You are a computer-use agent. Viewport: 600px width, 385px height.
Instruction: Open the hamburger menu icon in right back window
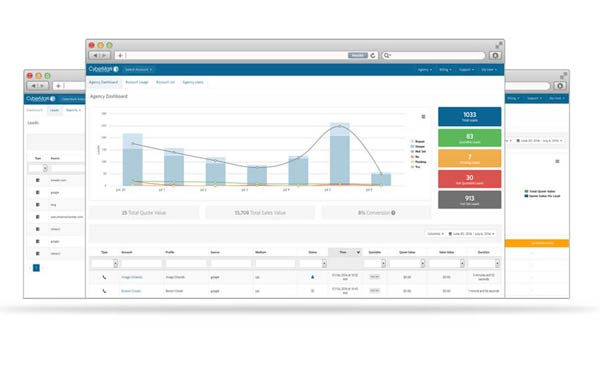click(x=557, y=162)
